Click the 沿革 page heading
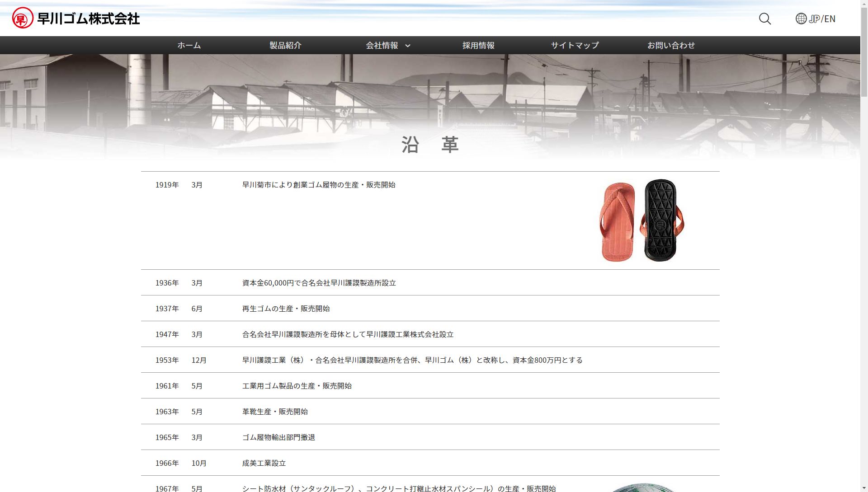The height and width of the screenshot is (492, 868). 430,145
